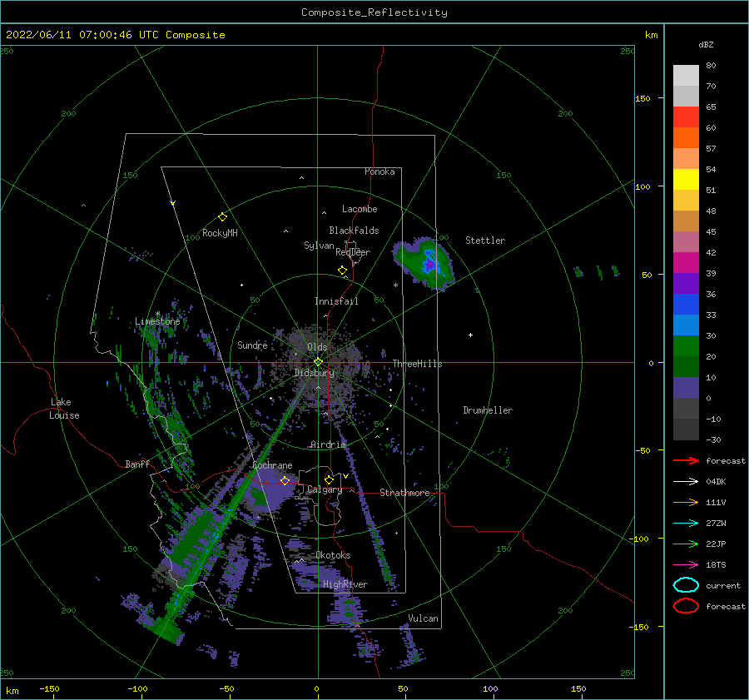Click the slate purple 10–0 dBZ swatch
Screen dimensions: 749x700
[x=686, y=388]
